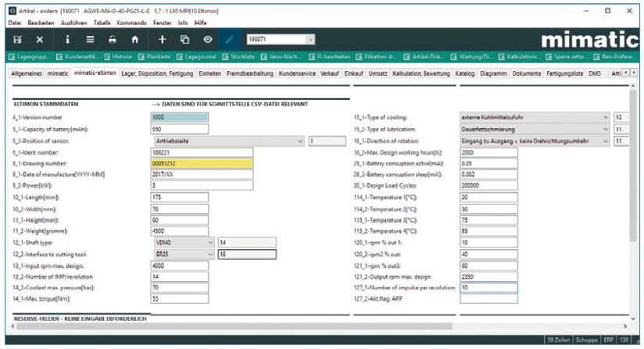Click the plus icon to add new
This screenshot has height=349, width=644.
tap(163, 39)
